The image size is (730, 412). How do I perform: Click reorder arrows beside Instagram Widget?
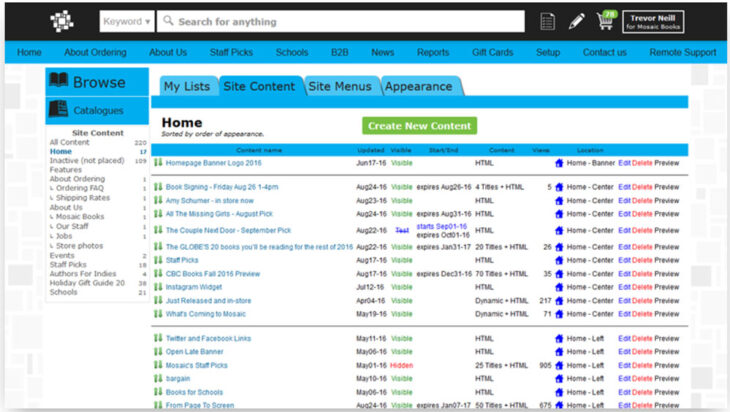(x=158, y=287)
